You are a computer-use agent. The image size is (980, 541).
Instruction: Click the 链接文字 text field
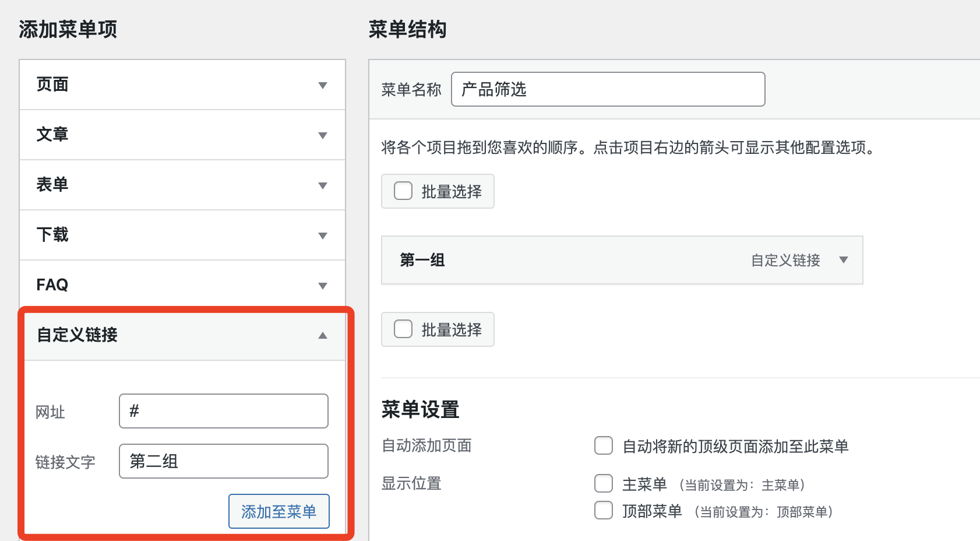tap(224, 461)
